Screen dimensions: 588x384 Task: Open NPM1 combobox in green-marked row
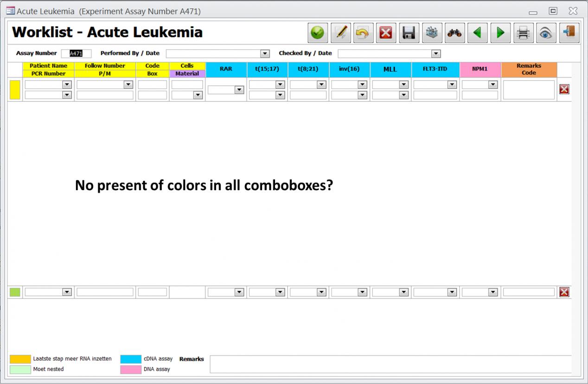[493, 292]
